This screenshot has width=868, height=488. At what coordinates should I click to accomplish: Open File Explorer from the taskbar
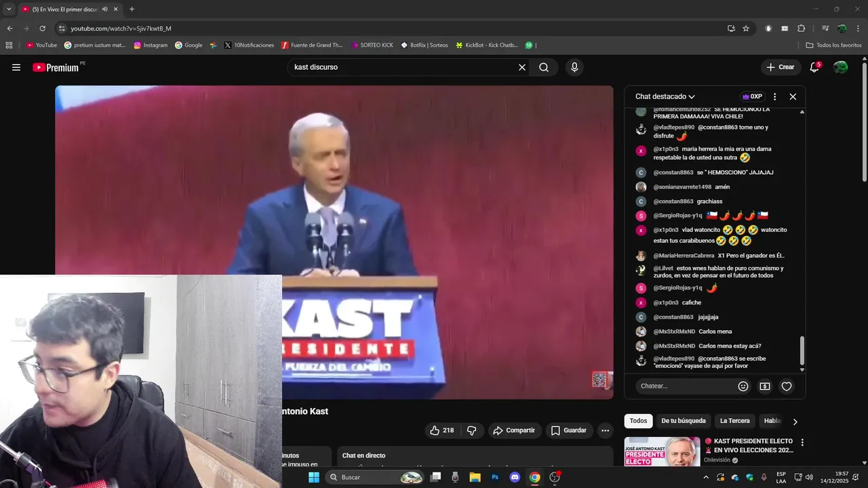(x=475, y=477)
